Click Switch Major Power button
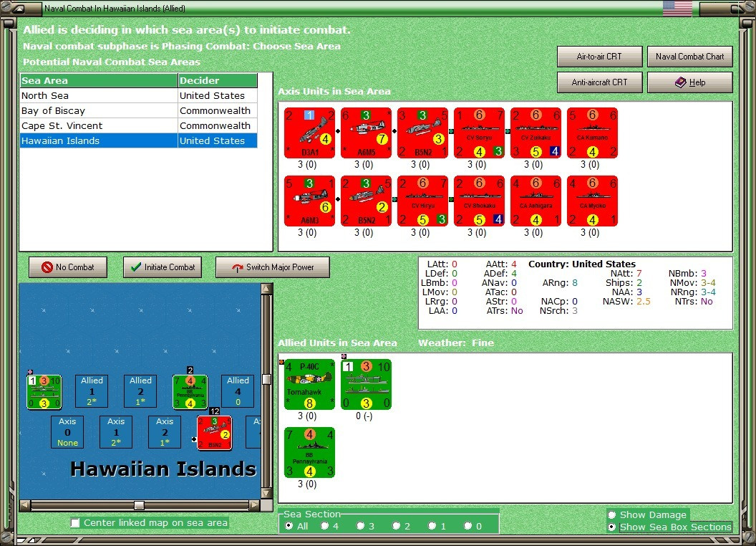The height and width of the screenshot is (546, 756). (x=273, y=267)
